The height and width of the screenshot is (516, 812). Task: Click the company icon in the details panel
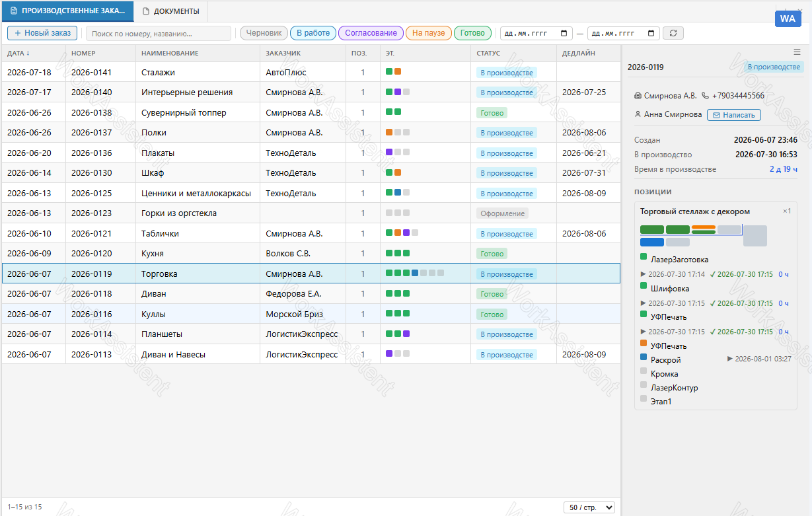tap(638, 96)
